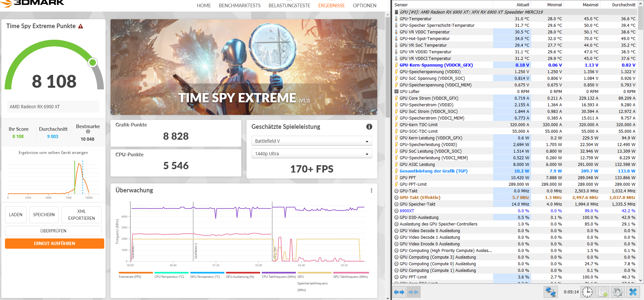Click the orange ERNEUT AUSFÜHREN button
The image size is (644, 300).
55,243
